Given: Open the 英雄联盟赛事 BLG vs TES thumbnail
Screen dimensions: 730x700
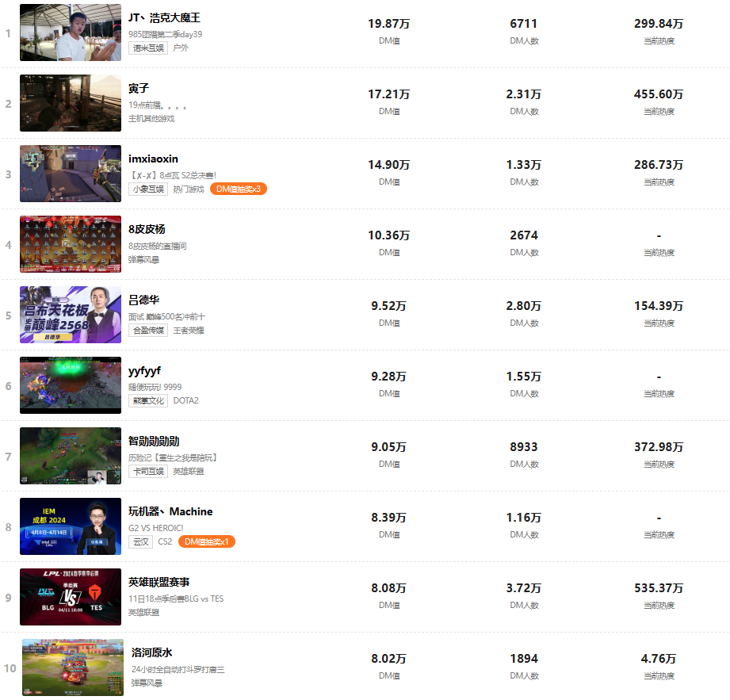Looking at the screenshot, I should [x=71, y=597].
